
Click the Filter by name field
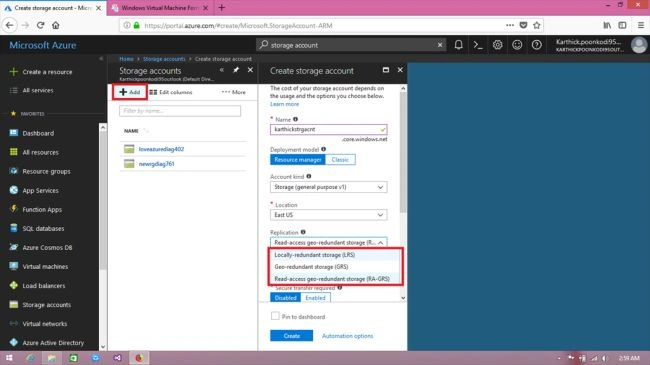pos(180,111)
